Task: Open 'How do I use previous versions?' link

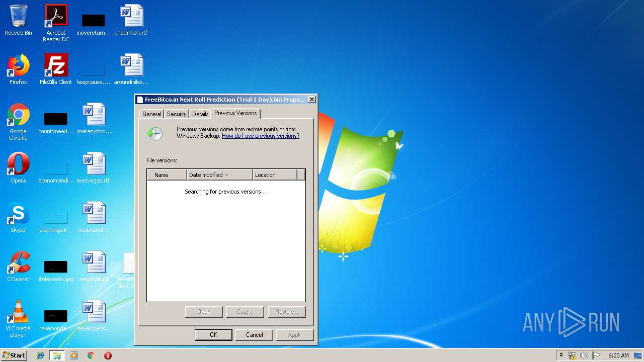Action: 261,136
